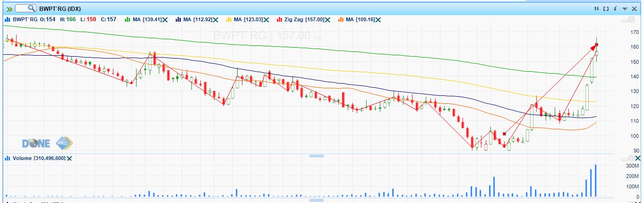Click the square brackets fullscreen icon
The height and width of the screenshot is (203, 644).
click(606, 8)
